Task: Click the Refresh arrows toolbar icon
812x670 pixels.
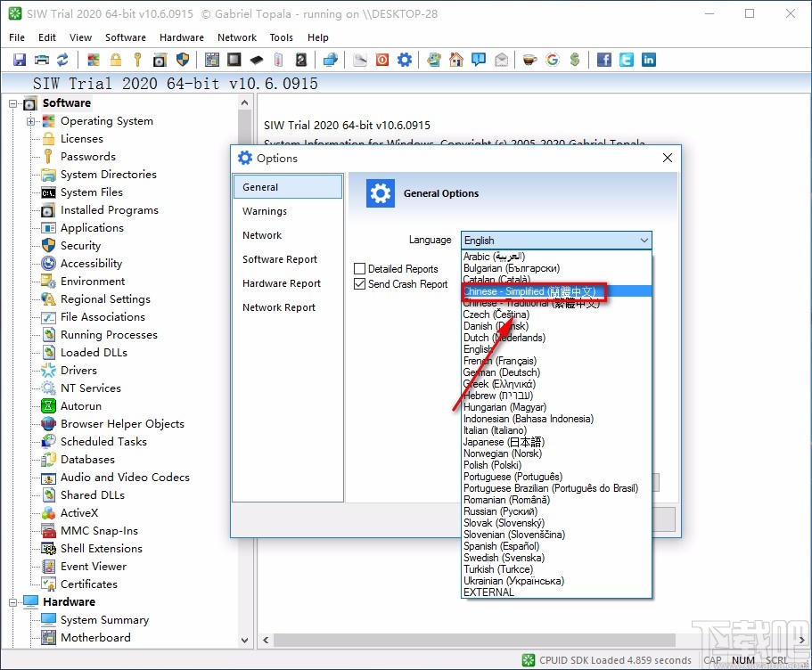Action: click(x=62, y=60)
